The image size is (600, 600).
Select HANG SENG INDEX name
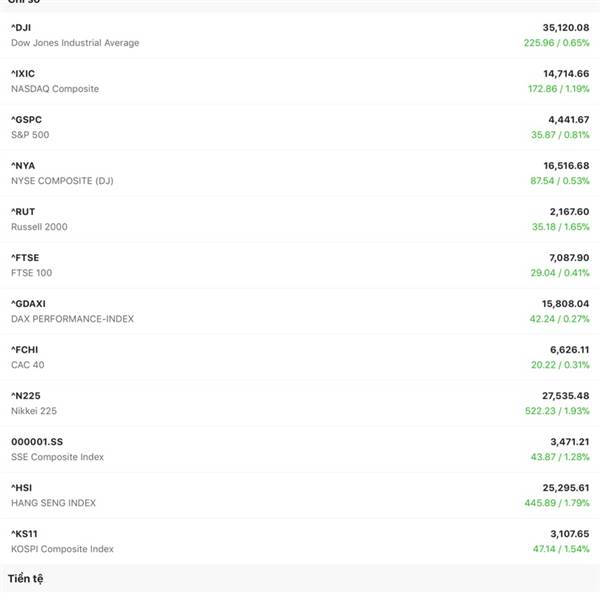(53, 503)
